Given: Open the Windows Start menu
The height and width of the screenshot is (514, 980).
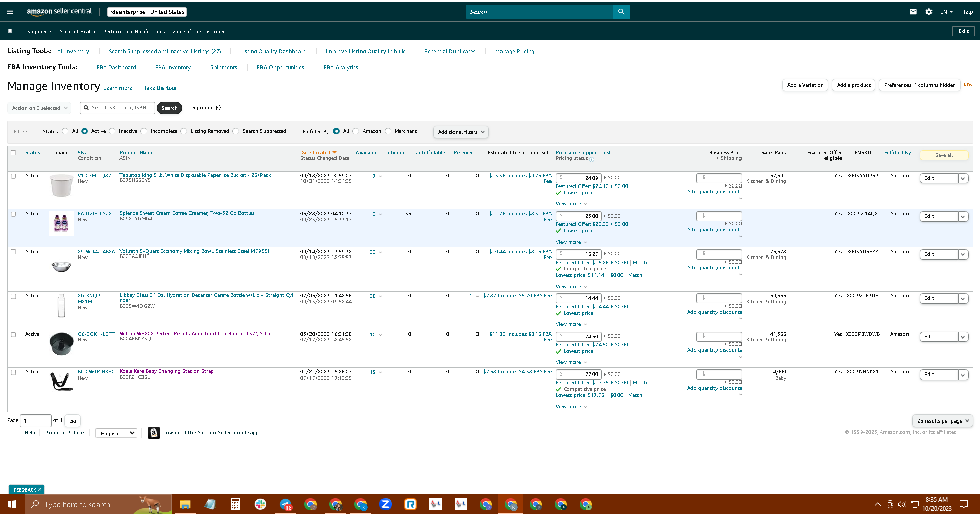Looking at the screenshot, I should pyautogui.click(x=12, y=504).
